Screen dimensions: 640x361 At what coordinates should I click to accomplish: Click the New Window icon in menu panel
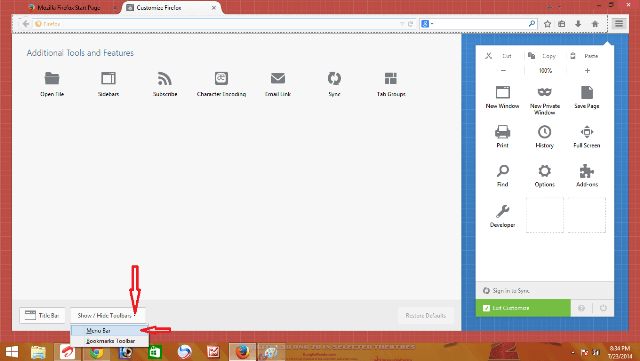pyautogui.click(x=503, y=92)
